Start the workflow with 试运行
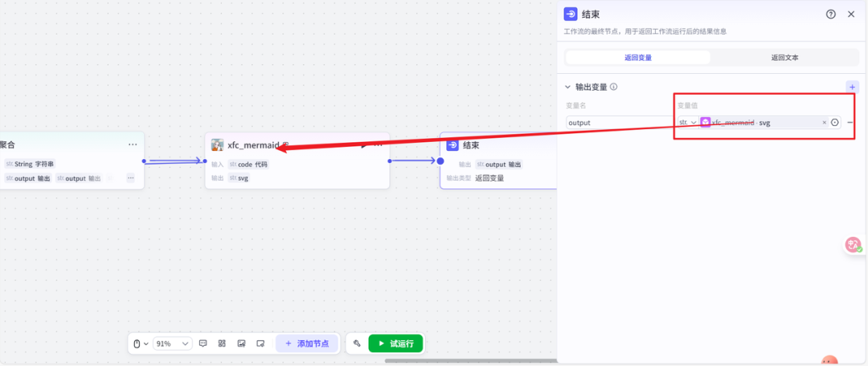The width and height of the screenshot is (868, 366). pyautogui.click(x=395, y=344)
